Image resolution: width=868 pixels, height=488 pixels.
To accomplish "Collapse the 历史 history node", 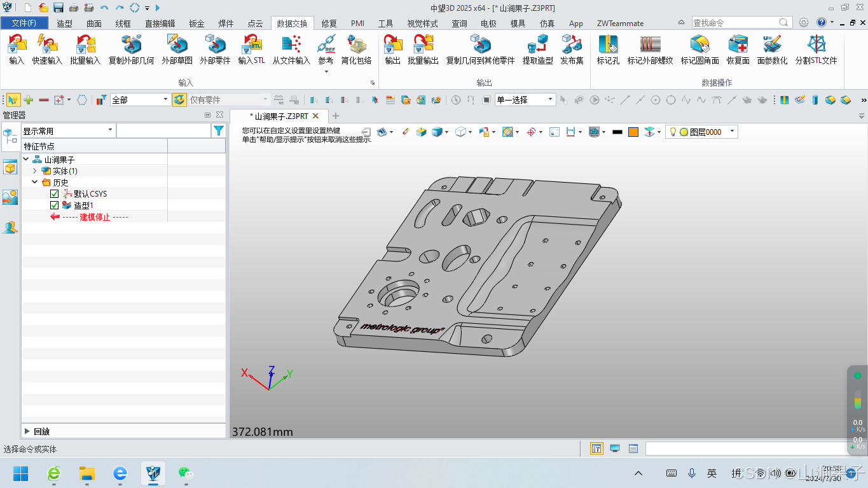I will point(35,183).
